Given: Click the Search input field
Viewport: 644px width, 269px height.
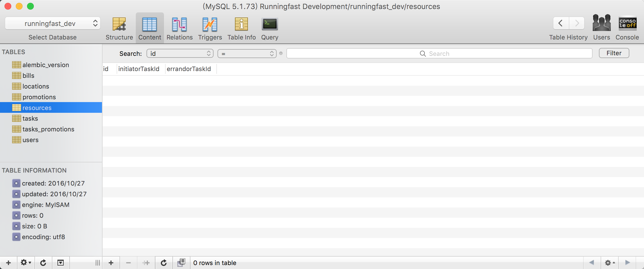Looking at the screenshot, I should (439, 54).
